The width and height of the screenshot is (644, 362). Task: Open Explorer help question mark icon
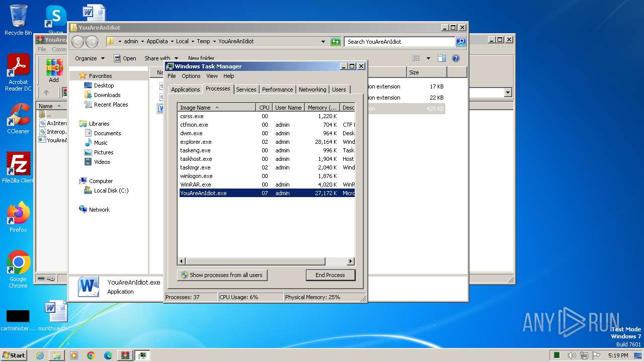pyautogui.click(x=456, y=58)
